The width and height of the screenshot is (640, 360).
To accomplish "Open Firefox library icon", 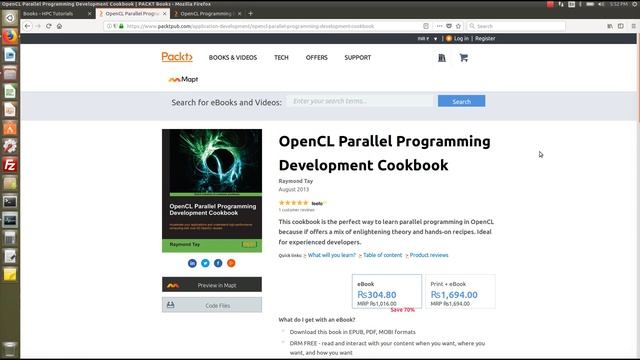I will [610, 26].
